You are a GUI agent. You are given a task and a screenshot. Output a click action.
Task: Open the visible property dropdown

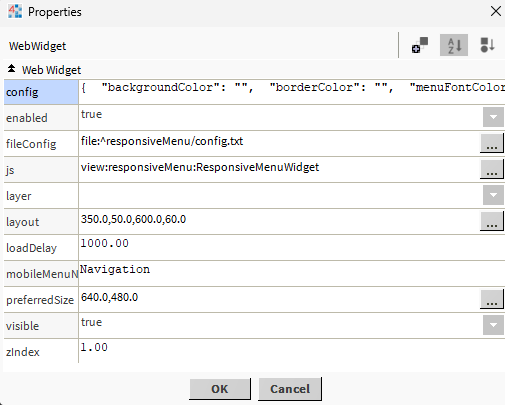493,325
